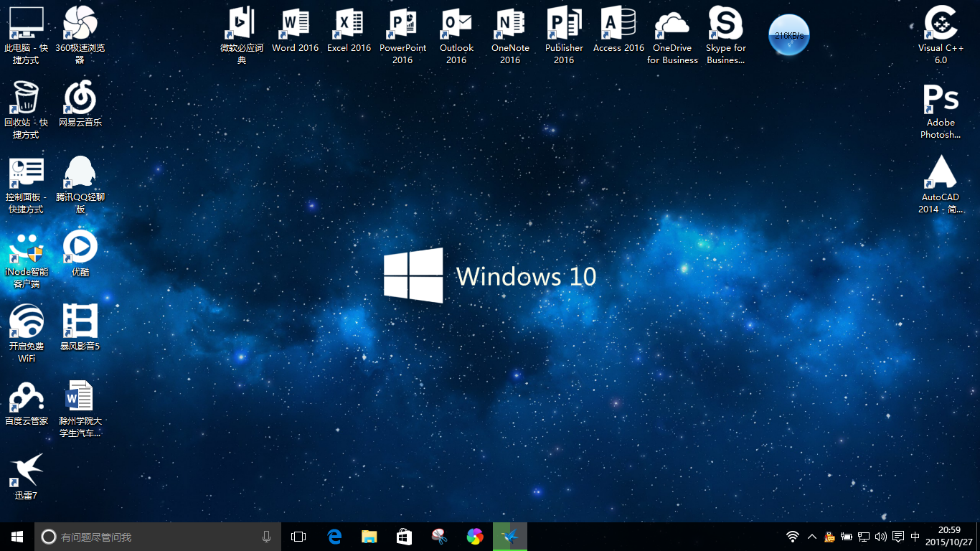Image resolution: width=980 pixels, height=551 pixels.
Task: Select the OneDrive for Business shortcut
Action: [x=672, y=36]
